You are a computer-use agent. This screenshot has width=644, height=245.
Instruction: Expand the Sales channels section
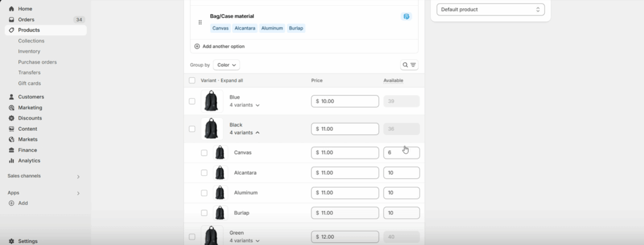point(78,176)
